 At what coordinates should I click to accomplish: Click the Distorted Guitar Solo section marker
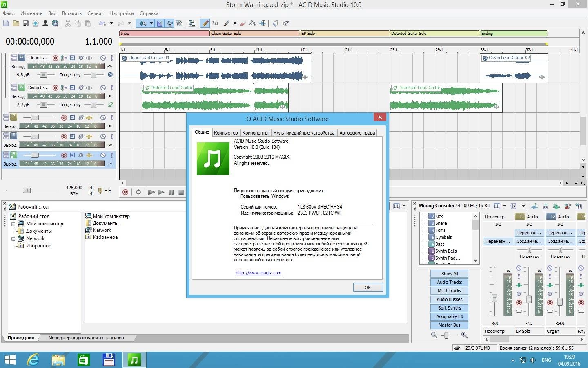click(434, 34)
